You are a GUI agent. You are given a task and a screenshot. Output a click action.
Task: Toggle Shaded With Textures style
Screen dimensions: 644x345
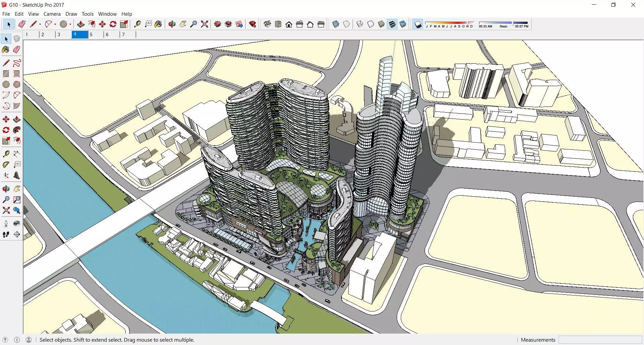pyautogui.click(x=392, y=24)
